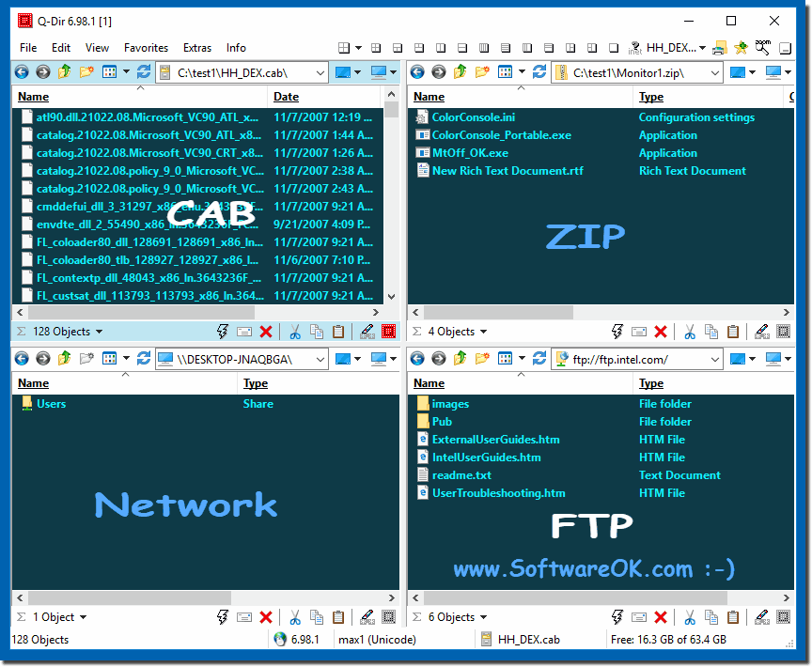
Task: Click Back arrow in CAB pane
Action: coord(22,72)
